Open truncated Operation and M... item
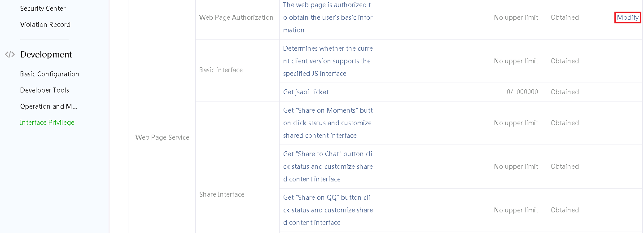 click(49, 106)
